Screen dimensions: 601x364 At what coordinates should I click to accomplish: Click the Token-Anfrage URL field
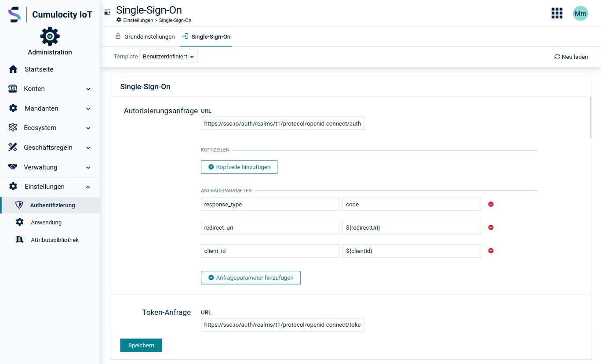(283, 325)
